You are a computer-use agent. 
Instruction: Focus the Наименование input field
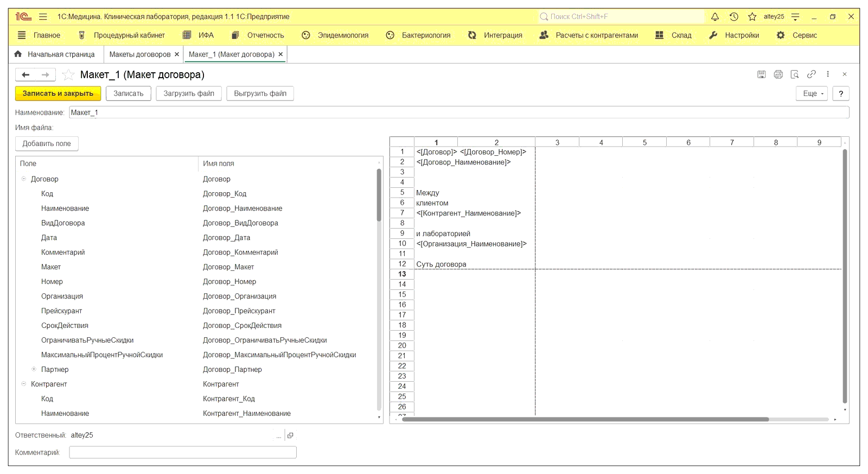459,112
